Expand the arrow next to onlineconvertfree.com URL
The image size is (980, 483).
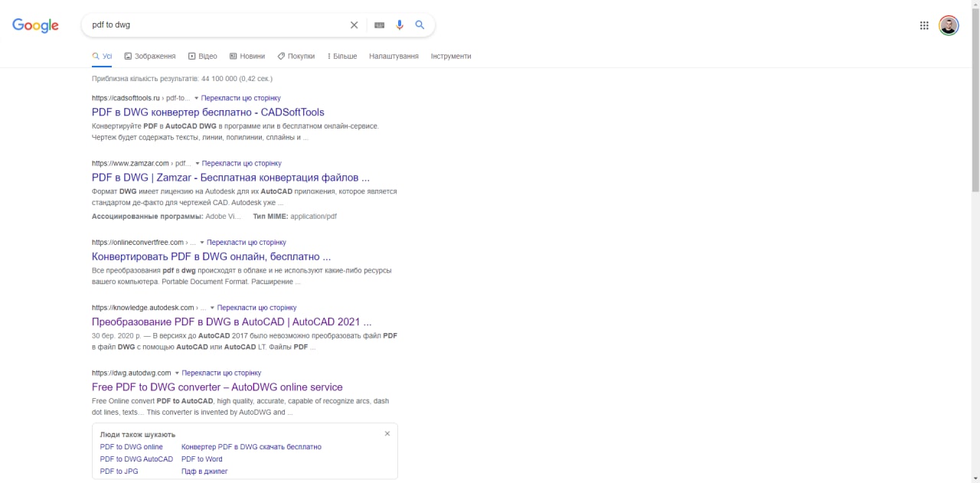click(x=202, y=243)
